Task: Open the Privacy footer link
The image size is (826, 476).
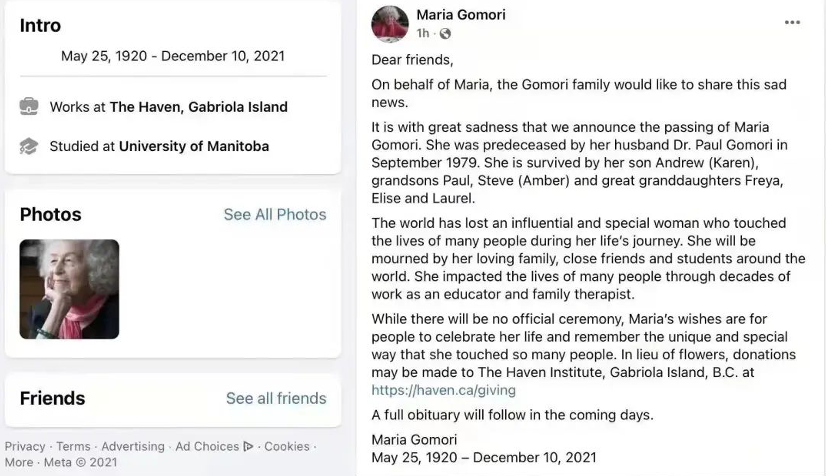Action: tap(25, 446)
